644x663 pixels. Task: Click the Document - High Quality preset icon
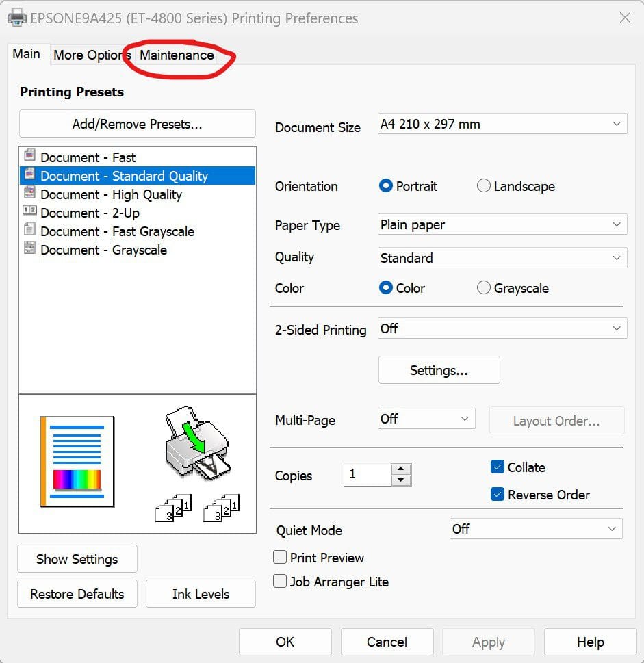[29, 193]
